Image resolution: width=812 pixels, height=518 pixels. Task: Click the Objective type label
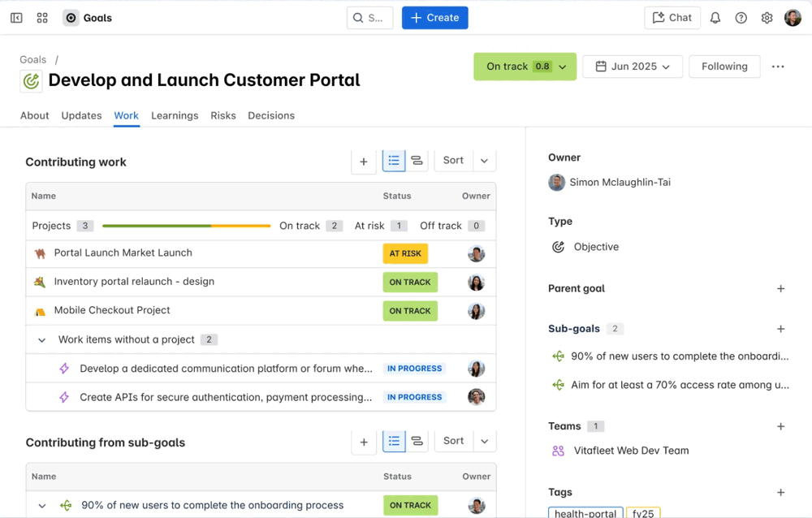pos(596,247)
